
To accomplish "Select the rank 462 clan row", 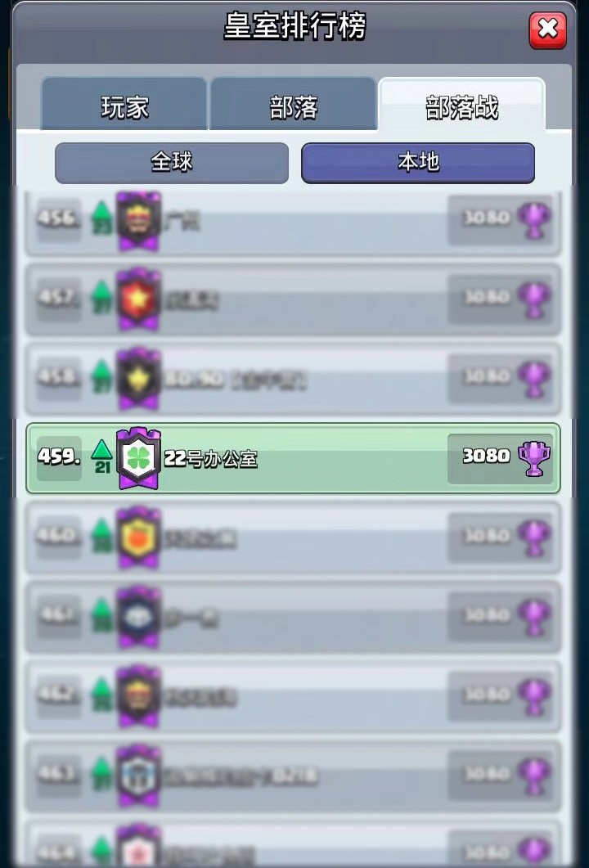I will [294, 696].
